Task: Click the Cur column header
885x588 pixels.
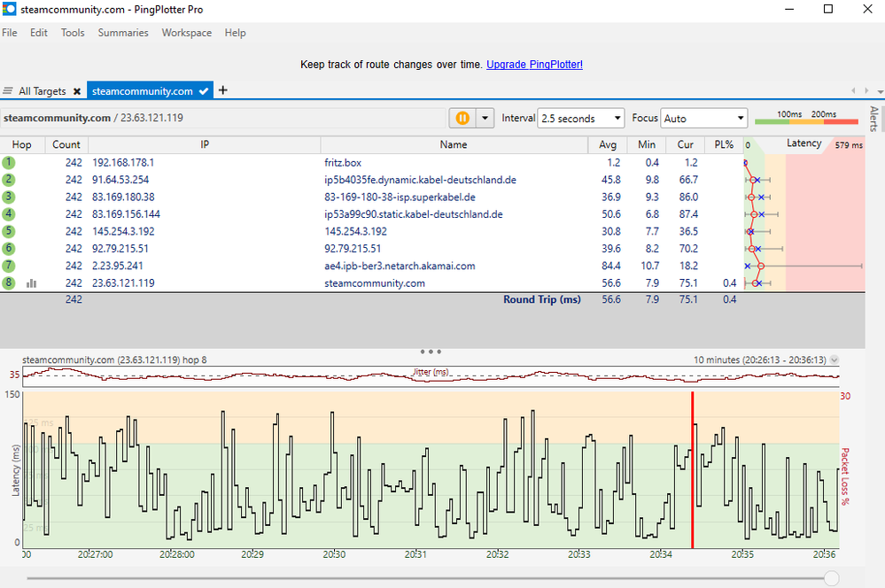Action: (x=686, y=144)
